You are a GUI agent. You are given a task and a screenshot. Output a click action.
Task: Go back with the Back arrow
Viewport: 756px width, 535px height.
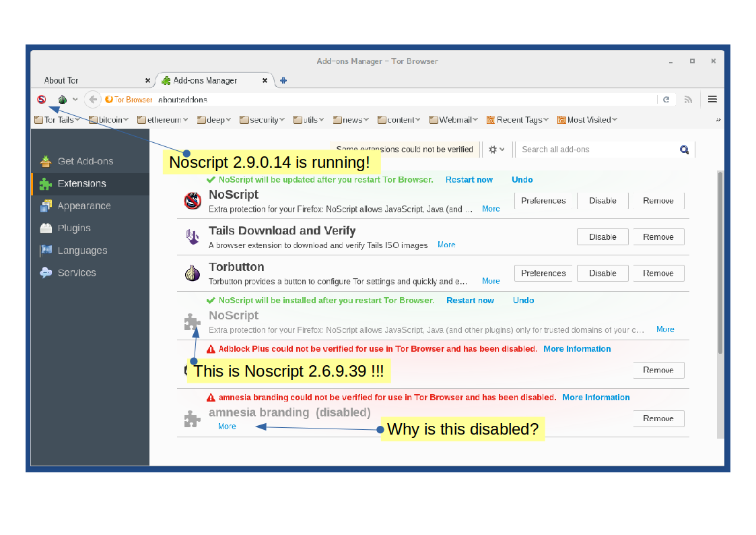(x=93, y=99)
